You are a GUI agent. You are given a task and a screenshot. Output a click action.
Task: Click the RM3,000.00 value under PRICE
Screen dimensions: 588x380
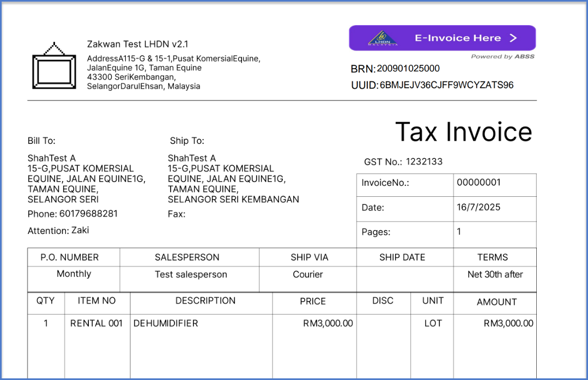328,323
